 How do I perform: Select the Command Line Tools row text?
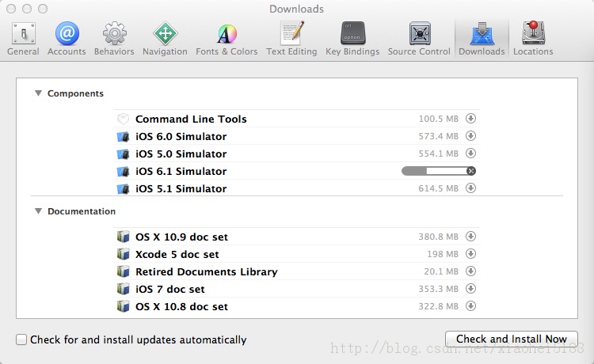(x=191, y=119)
